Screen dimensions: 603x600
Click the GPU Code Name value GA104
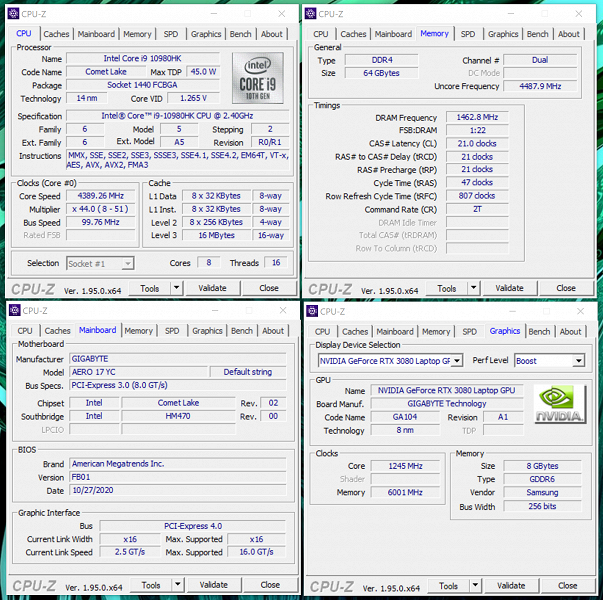tap(405, 417)
